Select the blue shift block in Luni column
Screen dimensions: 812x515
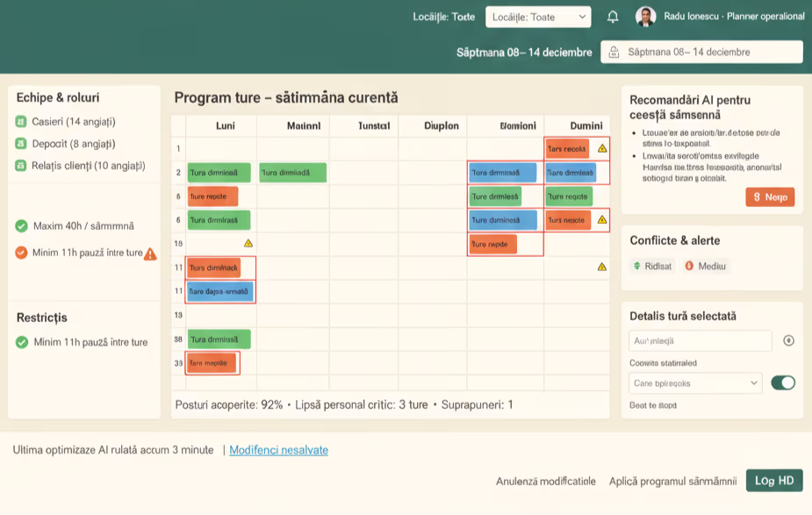point(219,291)
